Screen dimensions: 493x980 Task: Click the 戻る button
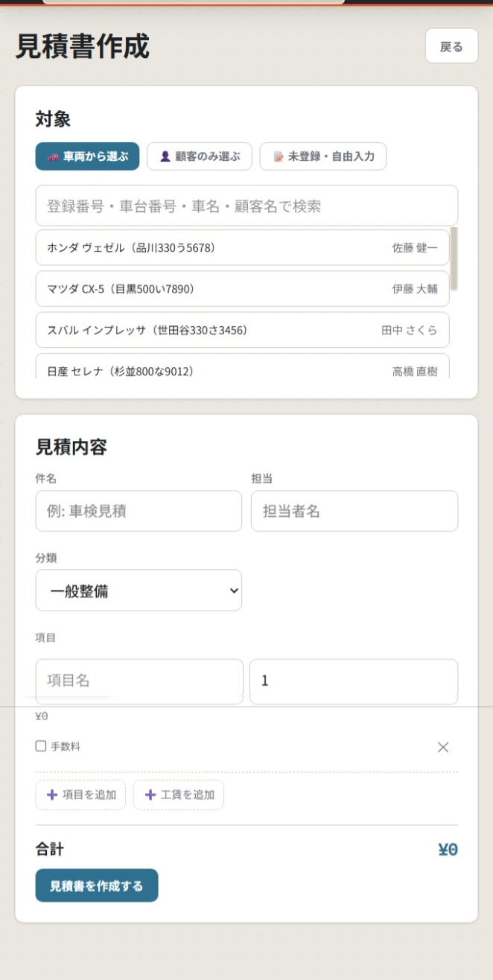[451, 46]
